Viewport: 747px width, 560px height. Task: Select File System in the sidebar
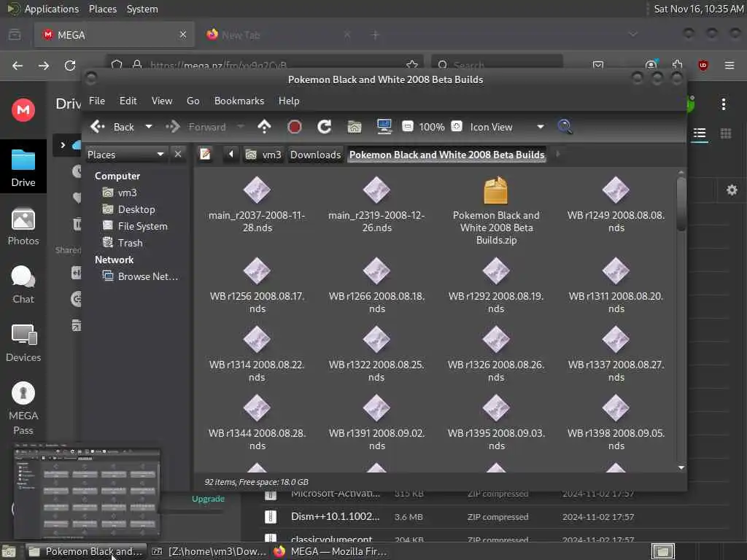135,226
